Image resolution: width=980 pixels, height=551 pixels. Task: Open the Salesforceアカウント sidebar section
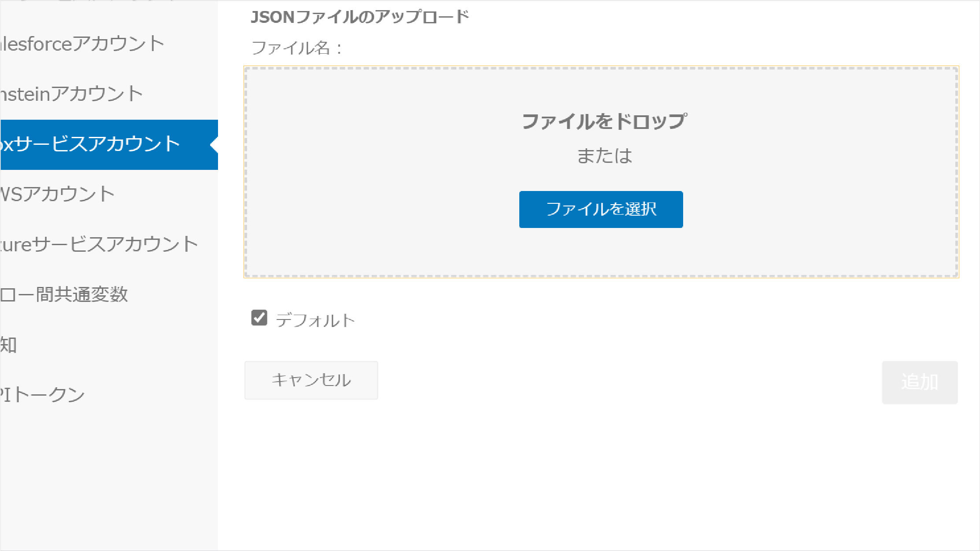[109, 44]
